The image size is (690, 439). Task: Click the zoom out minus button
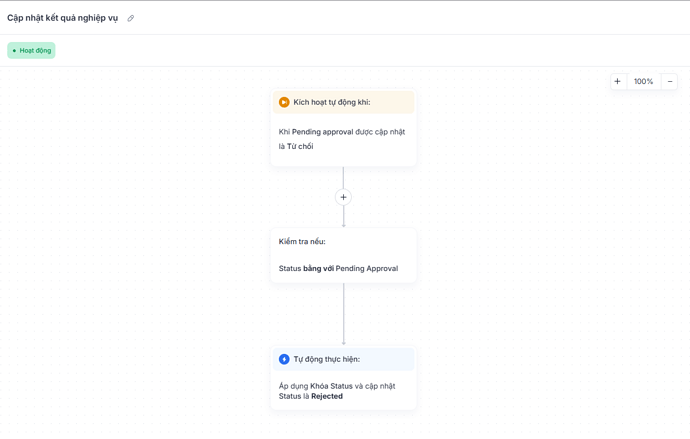coord(670,81)
